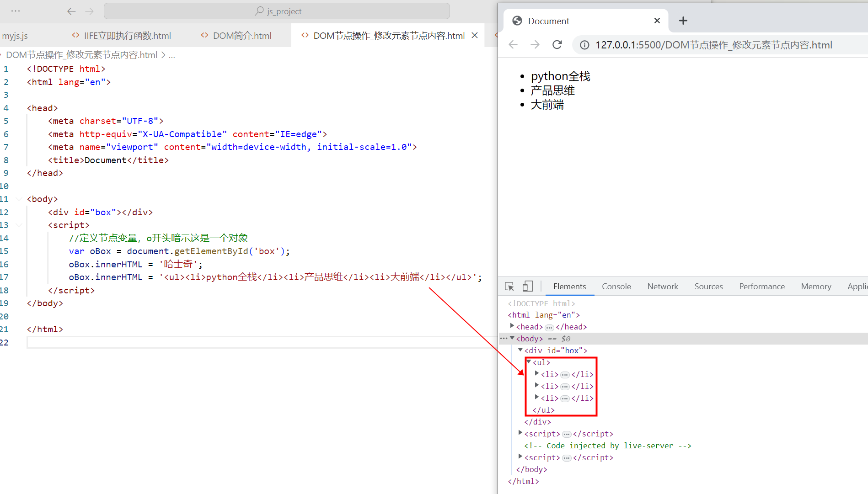The height and width of the screenshot is (494, 868).
Task: Click the browser back arrow
Action: click(513, 45)
